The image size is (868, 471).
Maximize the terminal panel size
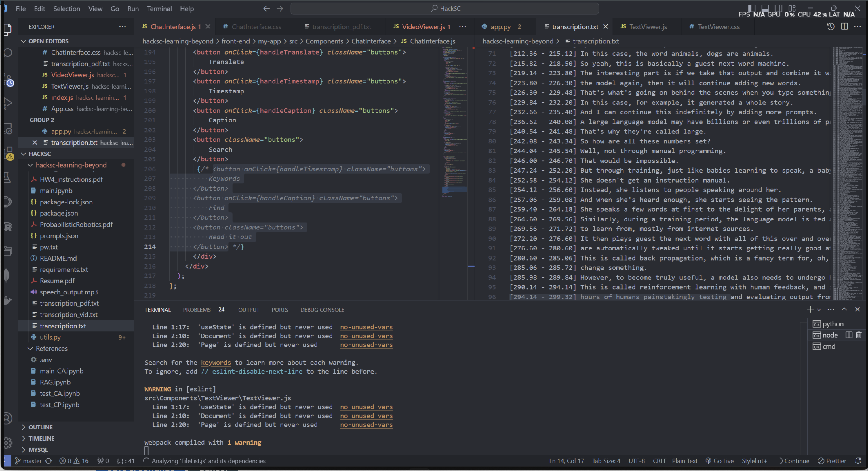[844, 309]
